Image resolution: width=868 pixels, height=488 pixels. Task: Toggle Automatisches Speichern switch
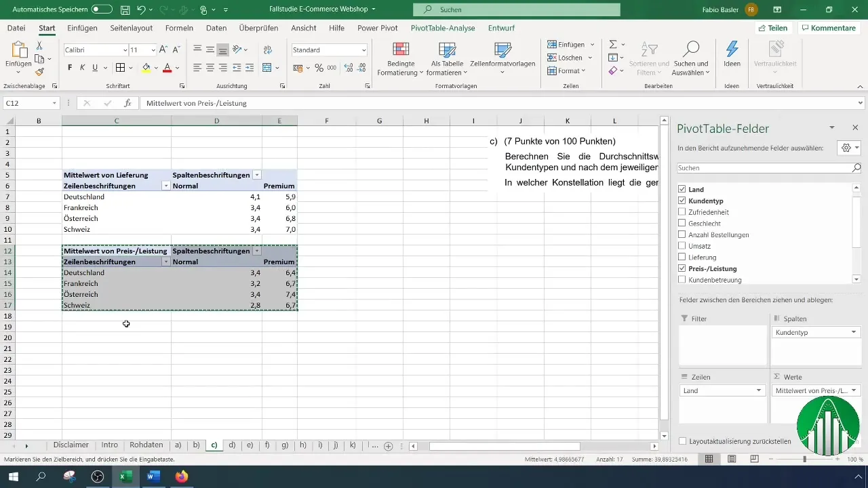click(102, 10)
